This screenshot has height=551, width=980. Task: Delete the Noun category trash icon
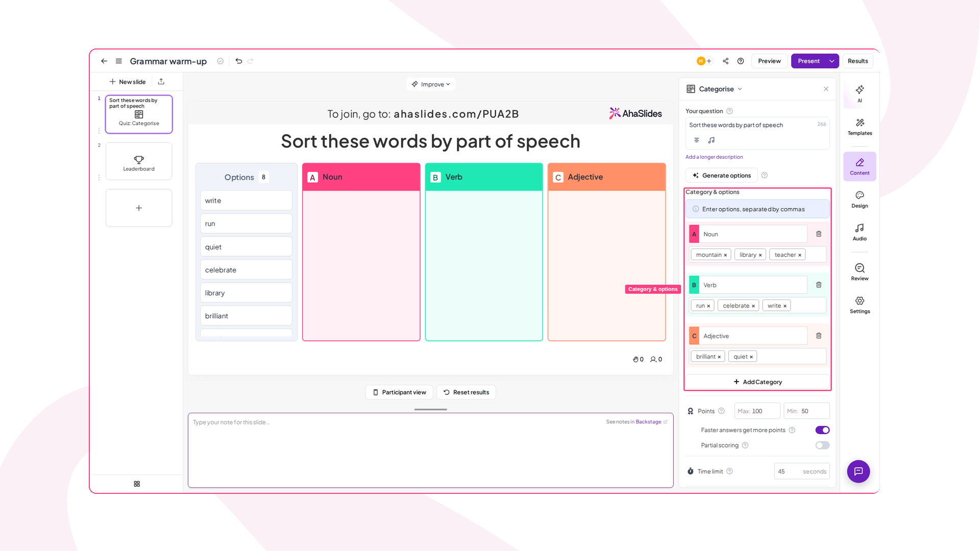[x=819, y=234]
